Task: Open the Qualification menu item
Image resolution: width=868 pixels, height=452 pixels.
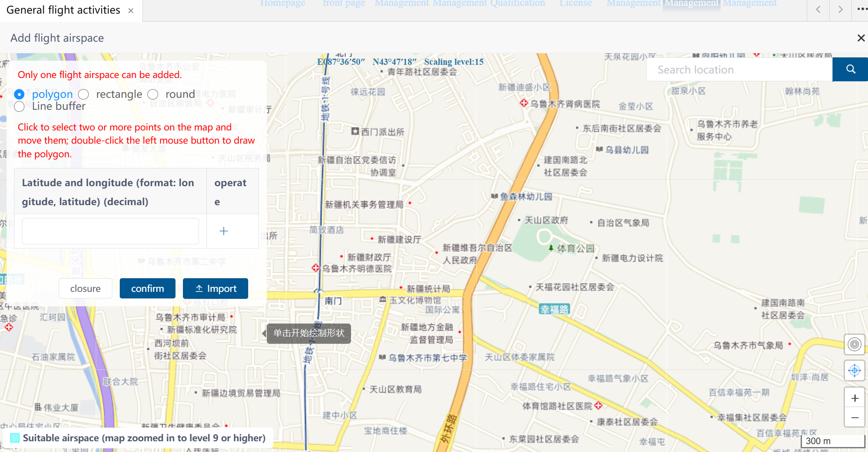Action: [x=517, y=3]
